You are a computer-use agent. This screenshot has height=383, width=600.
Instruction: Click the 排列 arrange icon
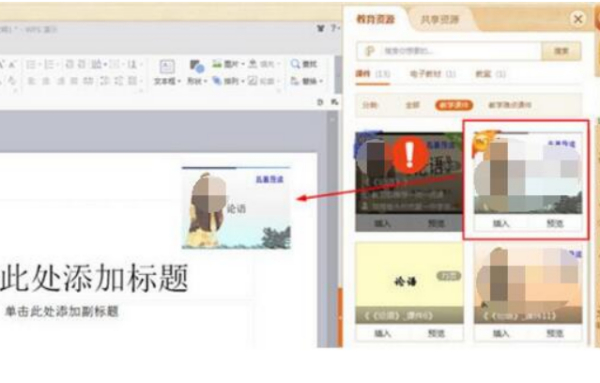click(x=217, y=81)
